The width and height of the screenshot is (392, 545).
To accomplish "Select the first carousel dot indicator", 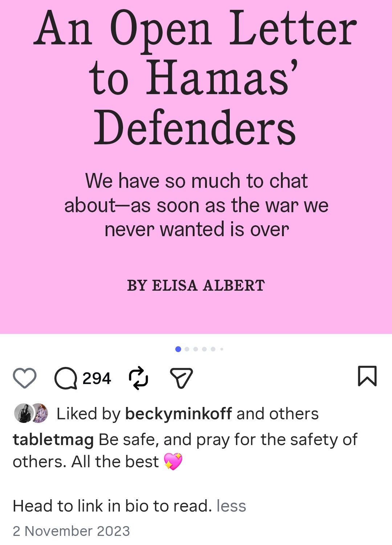I will (x=178, y=349).
